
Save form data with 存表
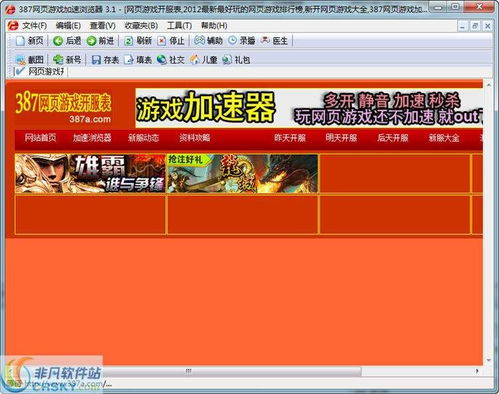105,60
